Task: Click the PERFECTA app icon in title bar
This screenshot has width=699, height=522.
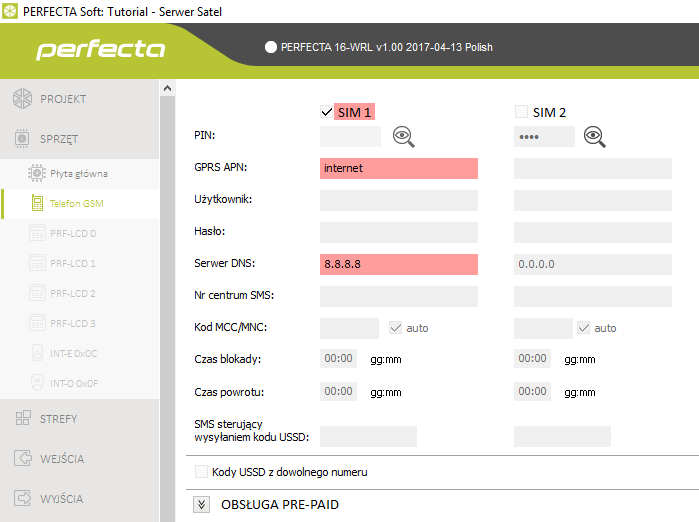Action: 10,11
